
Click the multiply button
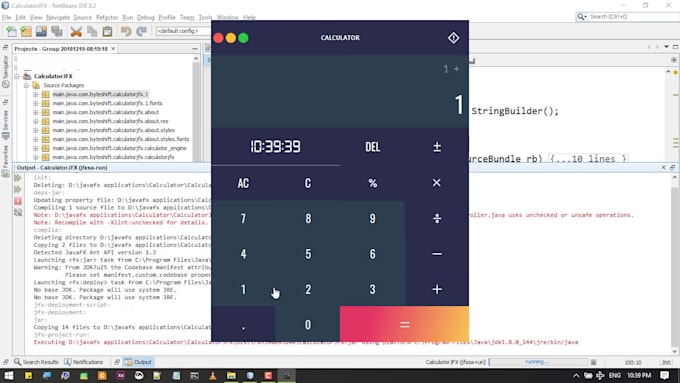pos(437,183)
